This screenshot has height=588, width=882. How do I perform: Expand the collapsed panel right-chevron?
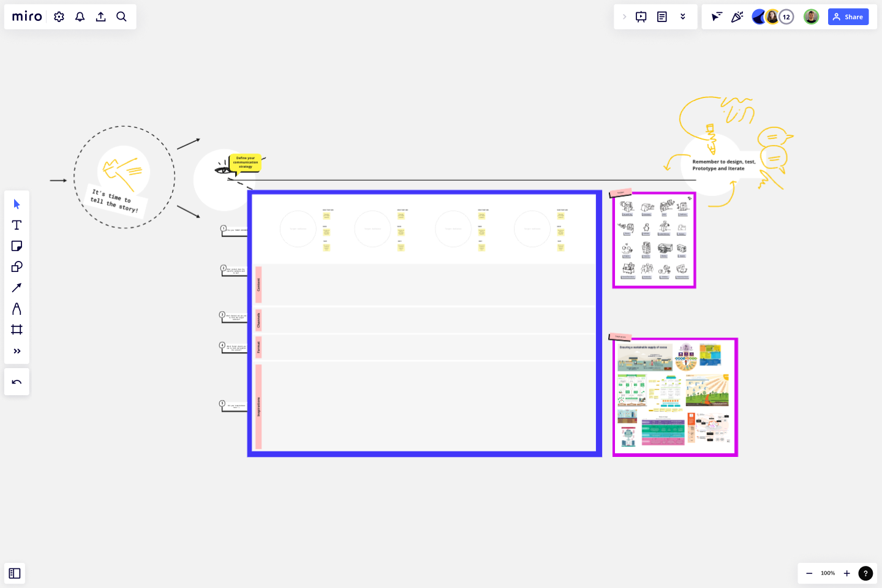pyautogui.click(x=624, y=17)
